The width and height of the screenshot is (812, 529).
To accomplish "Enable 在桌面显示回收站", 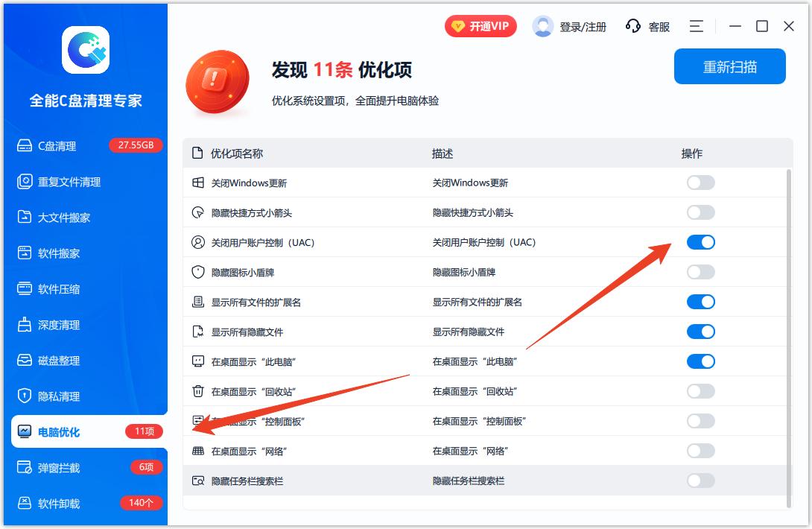I will click(x=700, y=390).
